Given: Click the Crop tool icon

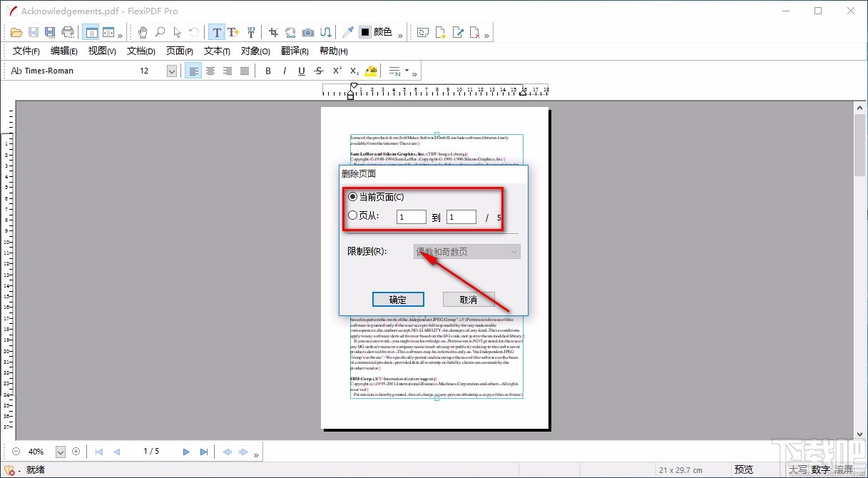Looking at the screenshot, I should (x=273, y=32).
